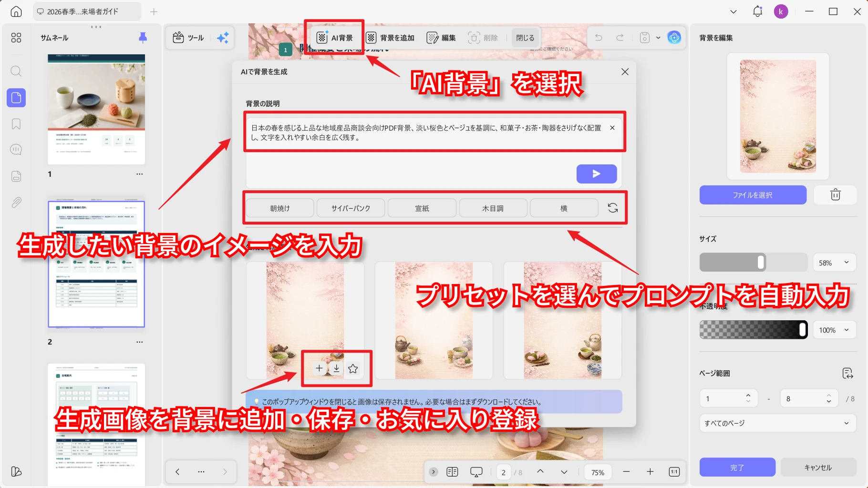The width and height of the screenshot is (868, 488).
Task: Choose 木目調 preset
Action: (x=493, y=208)
